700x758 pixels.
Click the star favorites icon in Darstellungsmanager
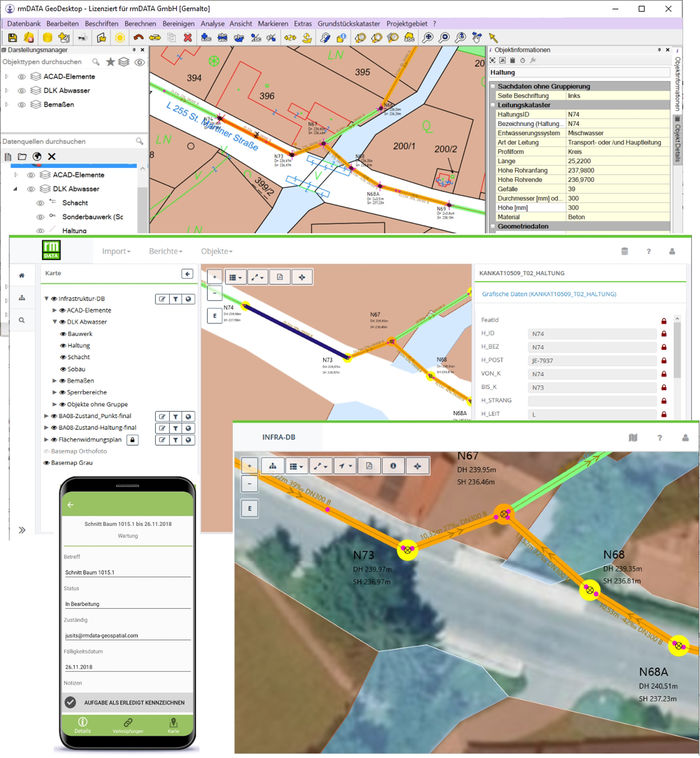tap(110, 61)
